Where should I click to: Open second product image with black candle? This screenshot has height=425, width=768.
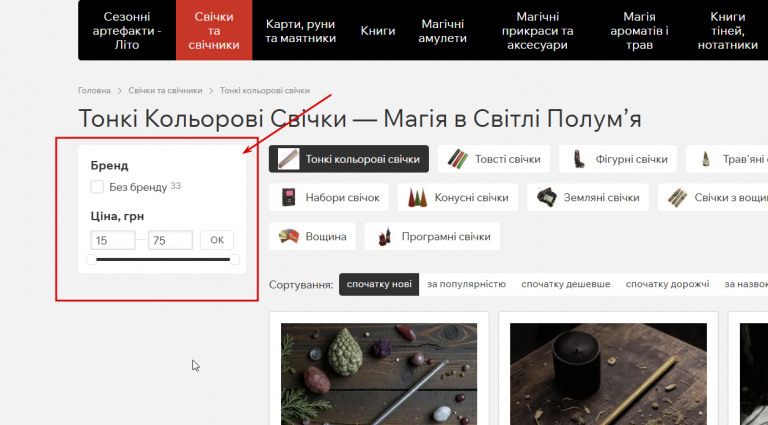pyautogui.click(x=608, y=374)
